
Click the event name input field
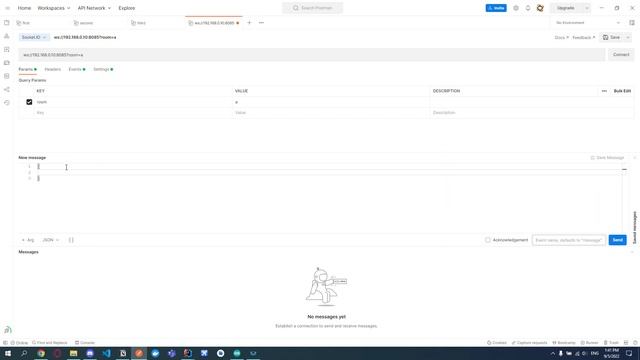(x=569, y=240)
